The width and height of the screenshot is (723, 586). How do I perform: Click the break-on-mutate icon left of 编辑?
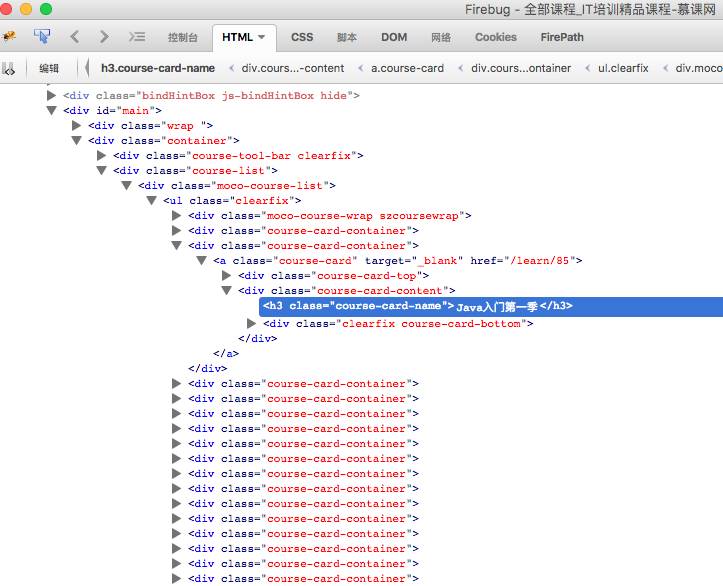click(x=9, y=69)
